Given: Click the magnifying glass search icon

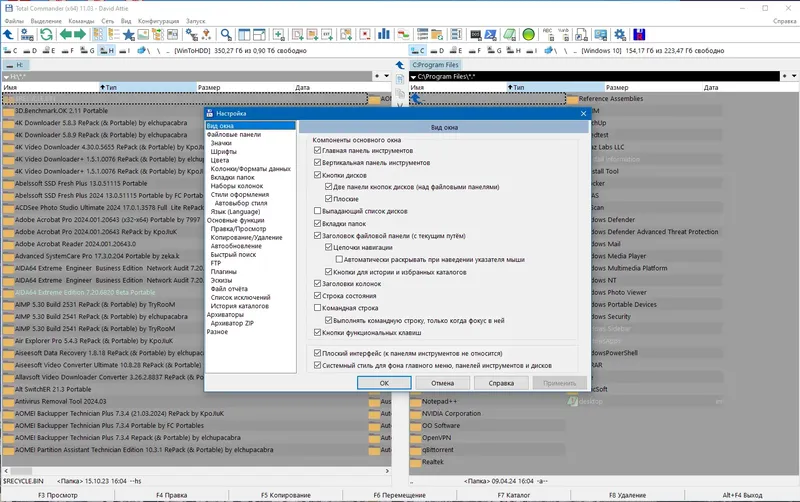Looking at the screenshot, I should pyautogui.click(x=226, y=35).
